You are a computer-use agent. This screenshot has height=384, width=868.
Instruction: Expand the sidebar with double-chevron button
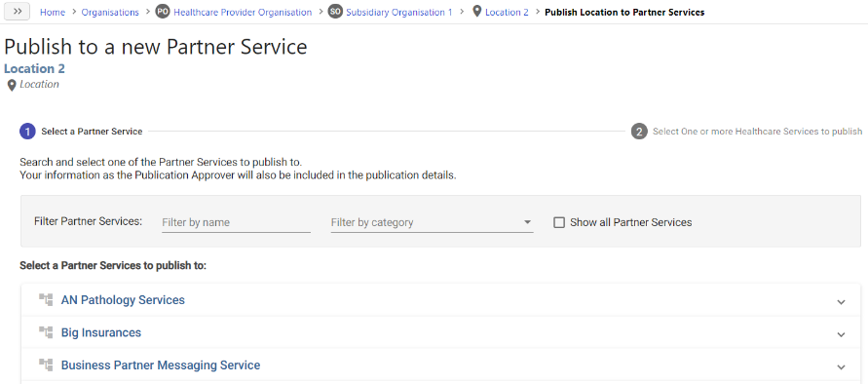tap(18, 12)
